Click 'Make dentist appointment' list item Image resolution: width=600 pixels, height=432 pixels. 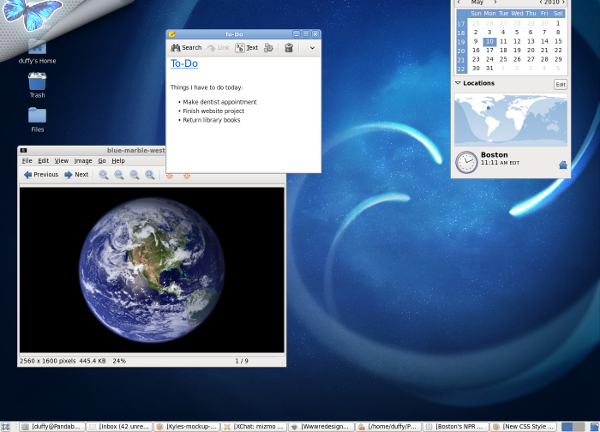(220, 102)
